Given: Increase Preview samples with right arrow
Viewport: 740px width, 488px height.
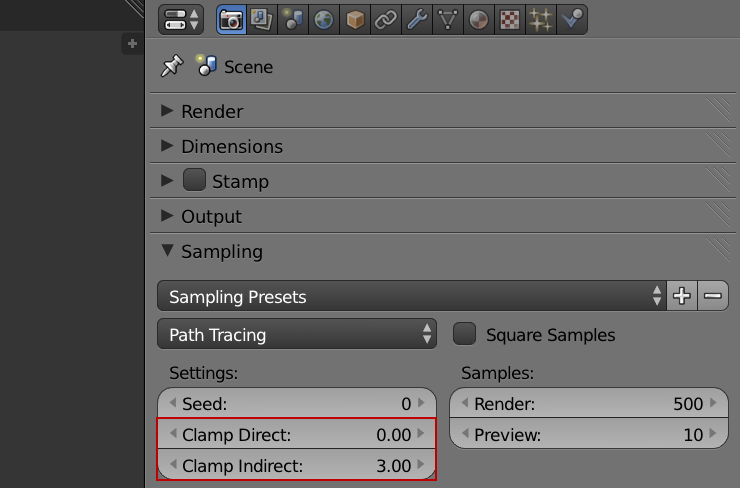Looking at the screenshot, I should pyautogui.click(x=713, y=434).
